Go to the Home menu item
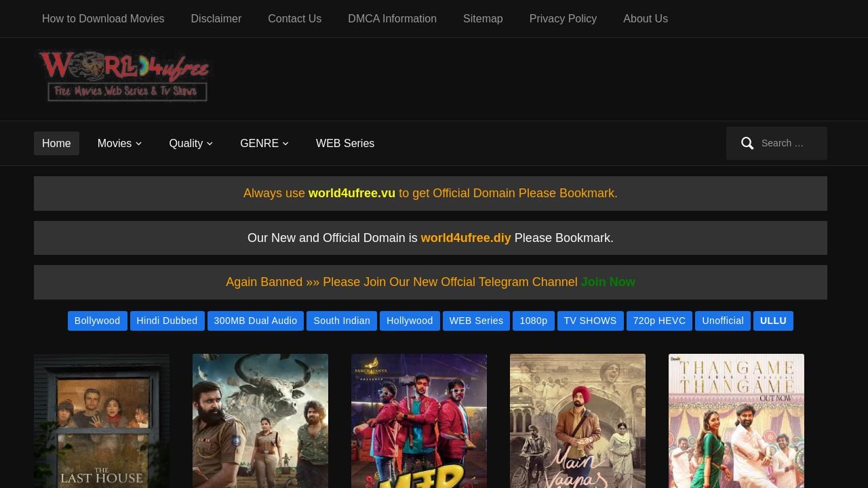The width and height of the screenshot is (868, 488). (56, 143)
